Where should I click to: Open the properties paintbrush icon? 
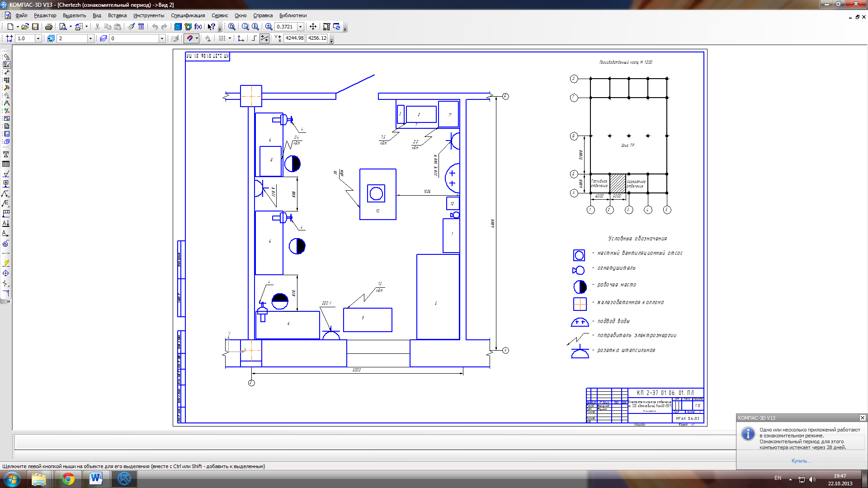(131, 27)
